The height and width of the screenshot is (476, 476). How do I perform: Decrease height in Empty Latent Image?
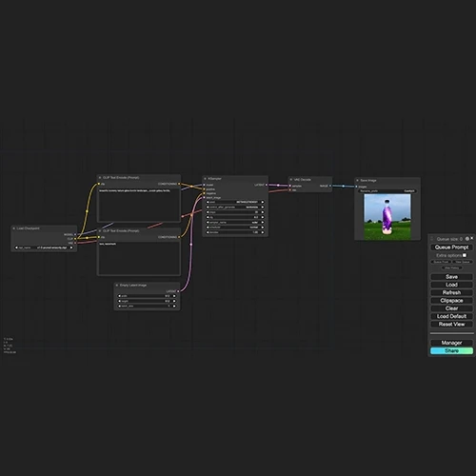(120, 301)
